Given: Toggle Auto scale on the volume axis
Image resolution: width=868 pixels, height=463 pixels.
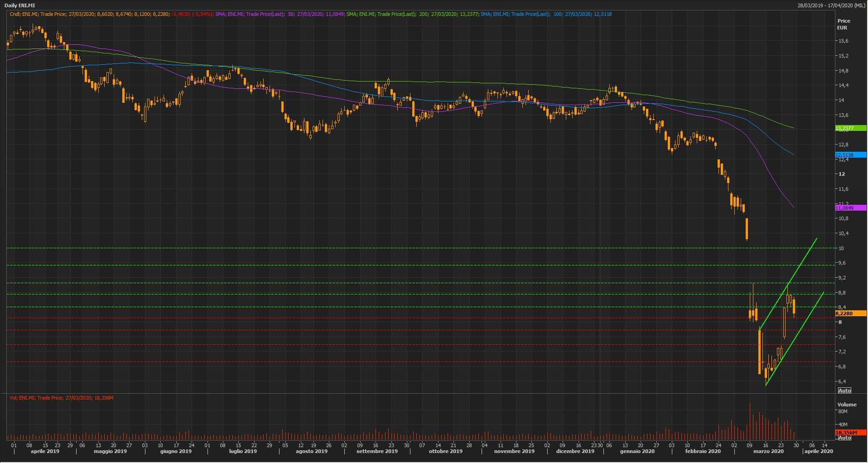Looking at the screenshot, I should coord(844,438).
